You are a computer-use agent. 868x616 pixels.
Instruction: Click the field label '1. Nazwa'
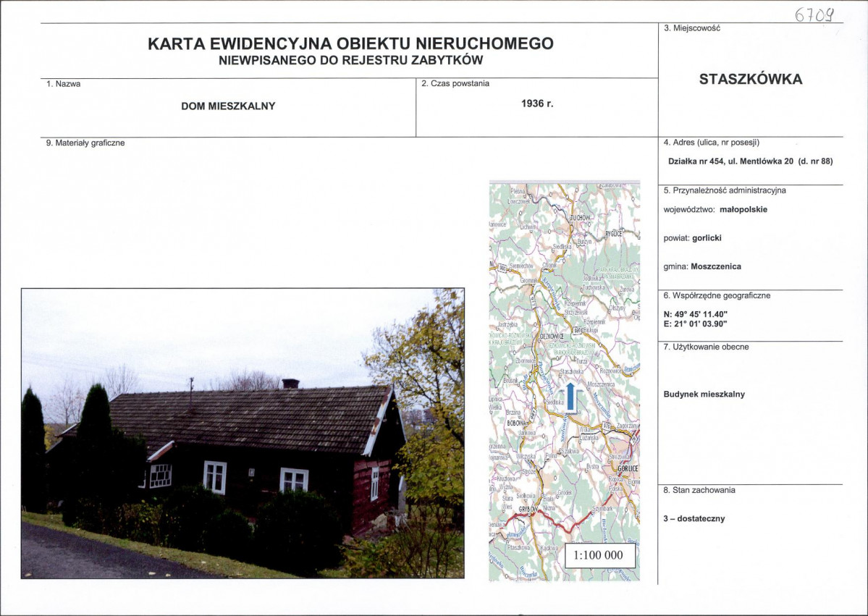click(x=63, y=84)
